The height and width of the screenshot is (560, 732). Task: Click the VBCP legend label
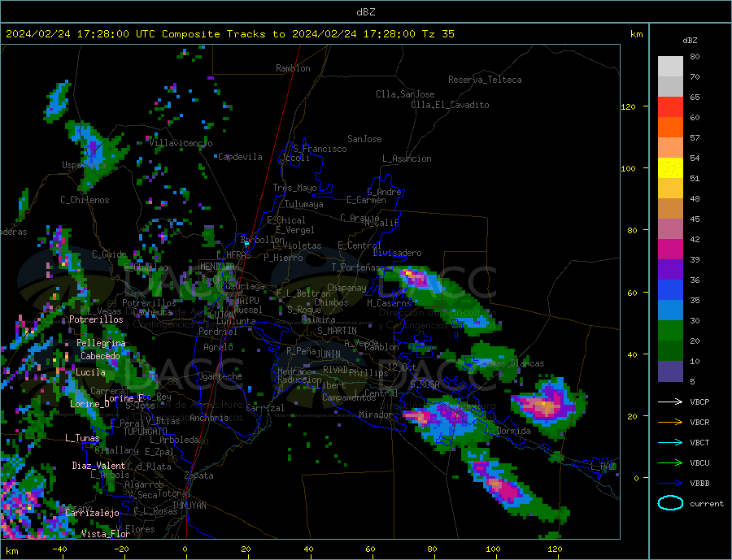coord(699,402)
